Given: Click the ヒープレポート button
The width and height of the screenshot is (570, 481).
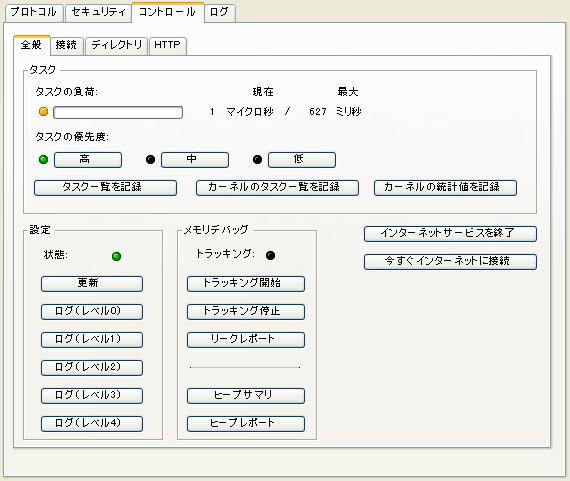Looking at the screenshot, I should (x=246, y=424).
